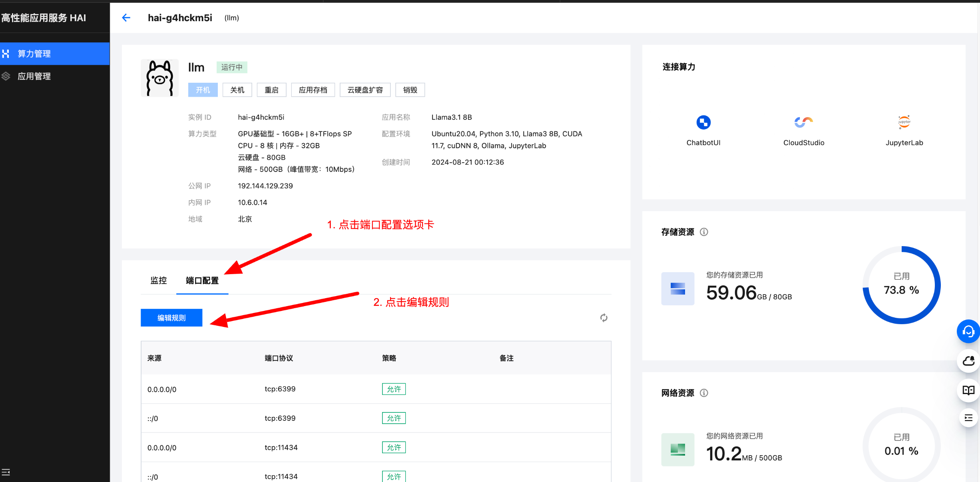
Task: Click the 编辑规则 button
Action: (x=171, y=318)
